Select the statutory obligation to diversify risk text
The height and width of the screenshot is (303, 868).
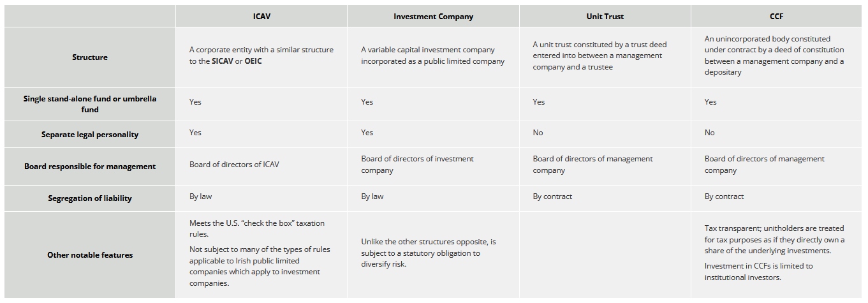tap(428, 253)
